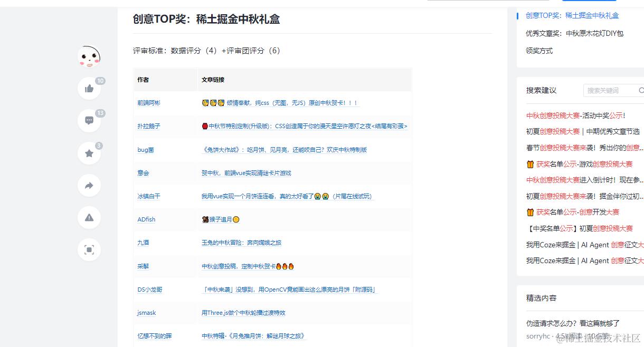Open author ADfish profile link
The height and width of the screenshot is (347, 644).
(x=146, y=219)
